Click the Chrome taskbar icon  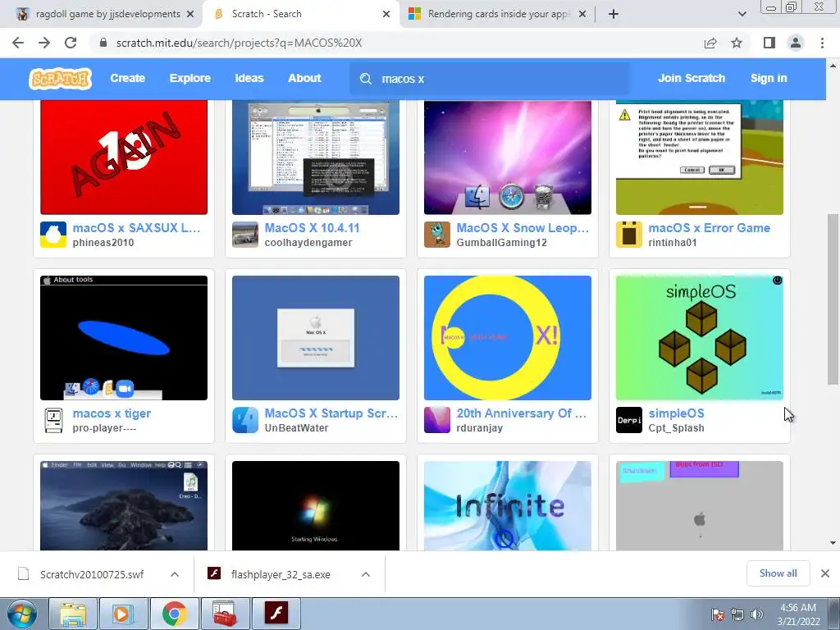pos(174,614)
